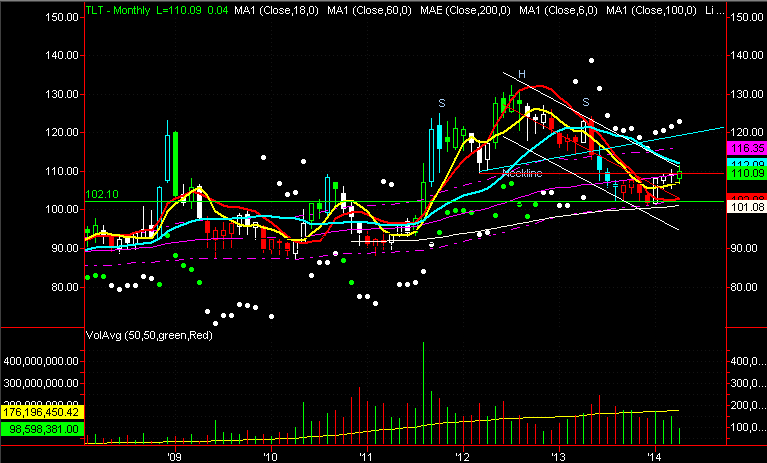
Task: Select the MA1 (Close,60,0) indicator label
Action: (369, 10)
